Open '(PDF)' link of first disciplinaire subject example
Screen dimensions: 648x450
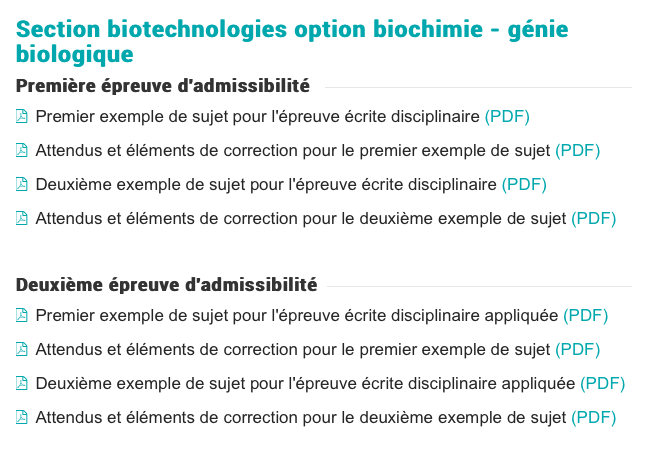click(507, 117)
